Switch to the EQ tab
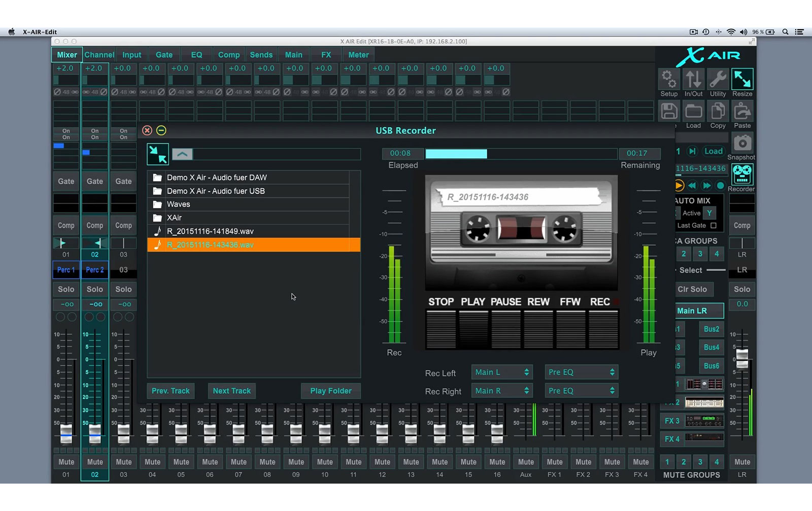The height and width of the screenshot is (511, 812). pos(196,55)
